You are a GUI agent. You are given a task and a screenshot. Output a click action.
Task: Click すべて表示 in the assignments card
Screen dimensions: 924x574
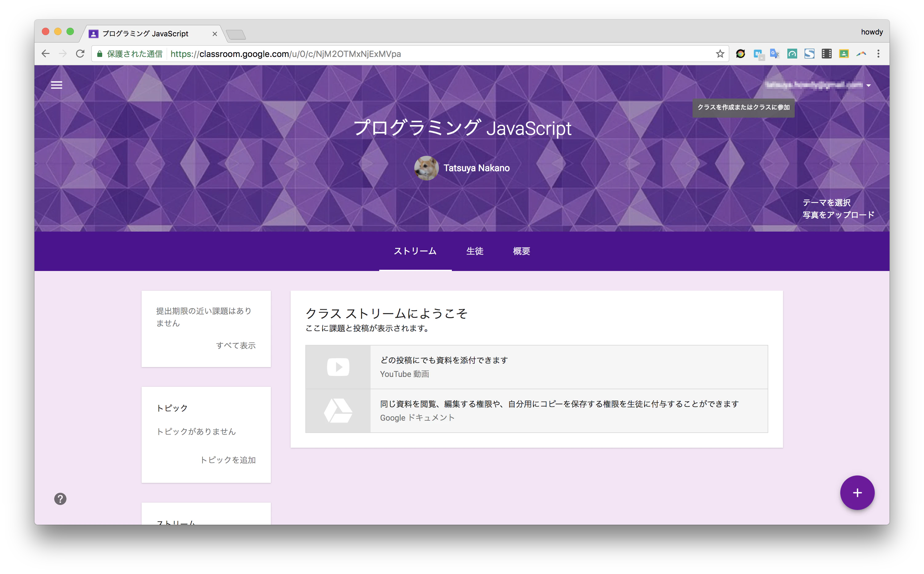pos(236,345)
